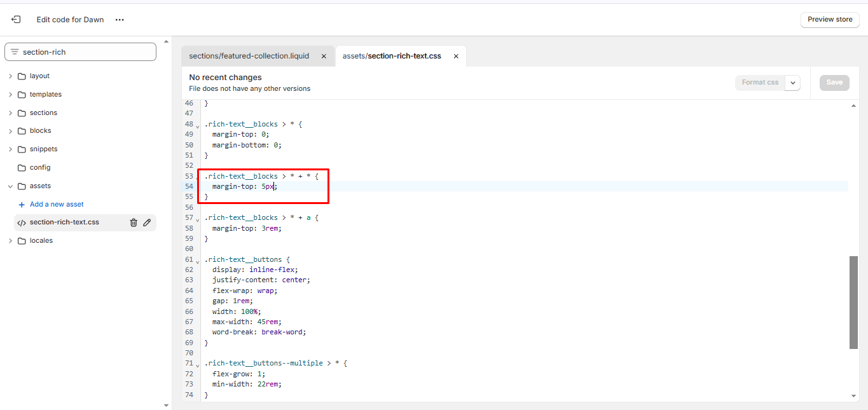868x410 pixels.
Task: Click the 'display: inline-flex;' line
Action: (x=255, y=270)
